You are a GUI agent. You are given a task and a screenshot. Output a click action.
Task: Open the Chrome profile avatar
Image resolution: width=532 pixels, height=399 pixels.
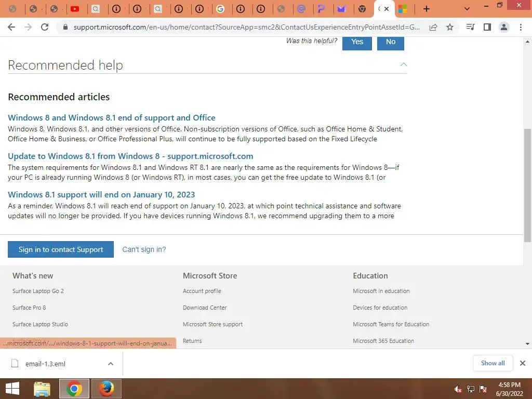click(504, 27)
